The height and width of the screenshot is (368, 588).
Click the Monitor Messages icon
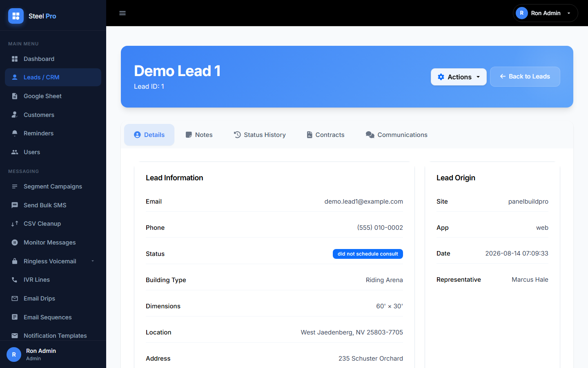click(x=15, y=242)
